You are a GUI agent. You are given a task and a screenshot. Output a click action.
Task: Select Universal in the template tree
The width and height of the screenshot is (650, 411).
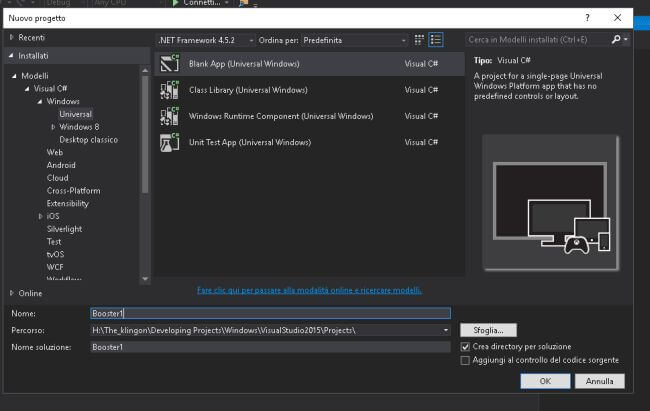(x=75, y=114)
